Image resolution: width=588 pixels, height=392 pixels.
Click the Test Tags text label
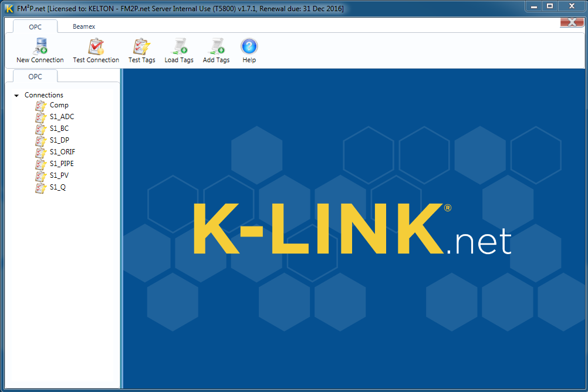[142, 60]
